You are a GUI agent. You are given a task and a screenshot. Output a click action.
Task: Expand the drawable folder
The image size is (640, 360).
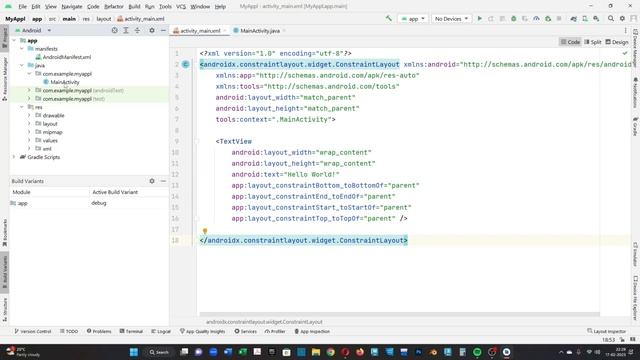(x=29, y=115)
